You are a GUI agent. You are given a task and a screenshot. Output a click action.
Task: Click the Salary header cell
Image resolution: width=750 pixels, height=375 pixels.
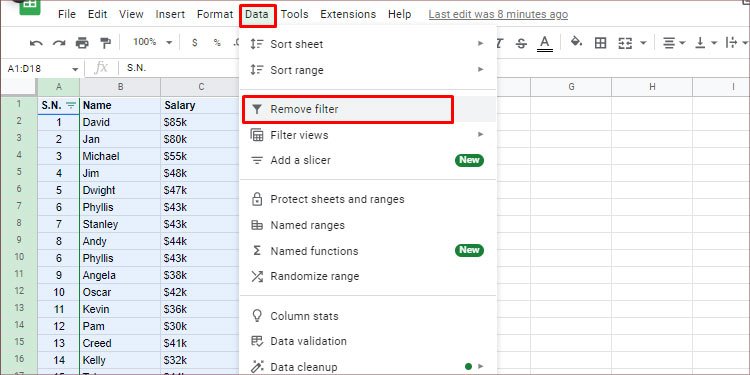click(x=200, y=105)
